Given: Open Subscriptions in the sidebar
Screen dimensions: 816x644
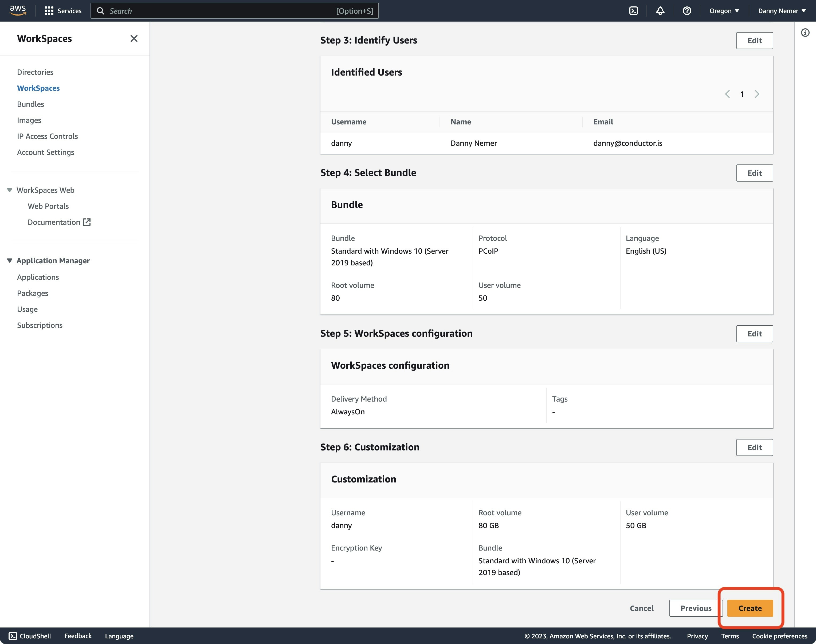Looking at the screenshot, I should tap(40, 325).
